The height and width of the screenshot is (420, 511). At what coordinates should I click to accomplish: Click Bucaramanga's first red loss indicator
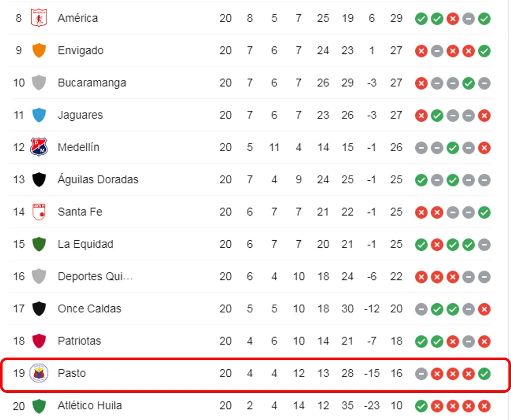tap(421, 84)
